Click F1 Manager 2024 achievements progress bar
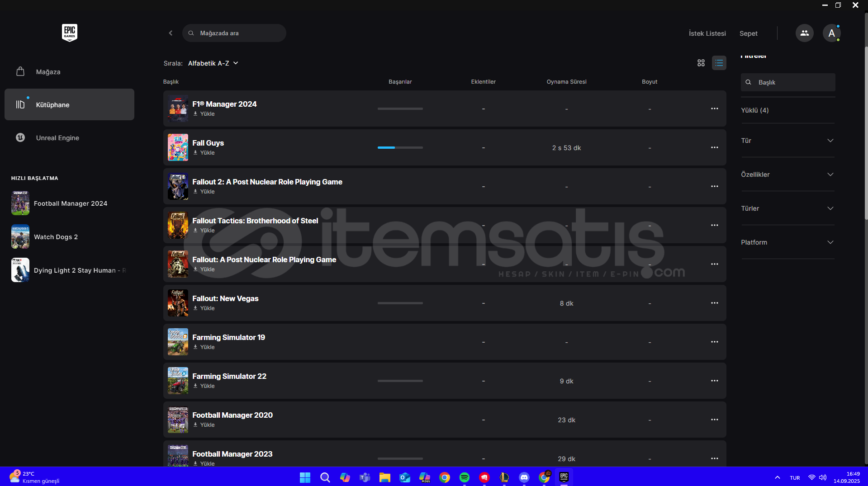The height and width of the screenshot is (486, 868). point(400,109)
